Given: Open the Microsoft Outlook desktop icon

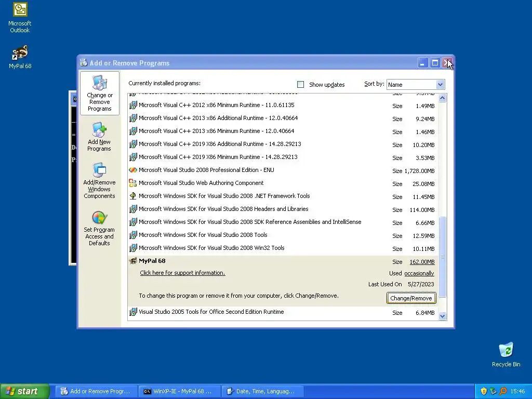Looking at the screenshot, I should point(20,18).
